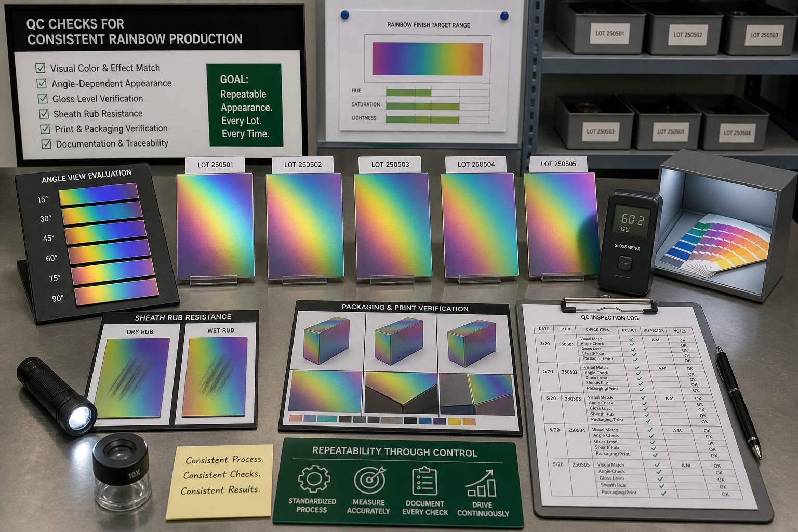
Task: Toggle the Angle-Dependent Appearance checkbox
Action: pyautogui.click(x=42, y=83)
